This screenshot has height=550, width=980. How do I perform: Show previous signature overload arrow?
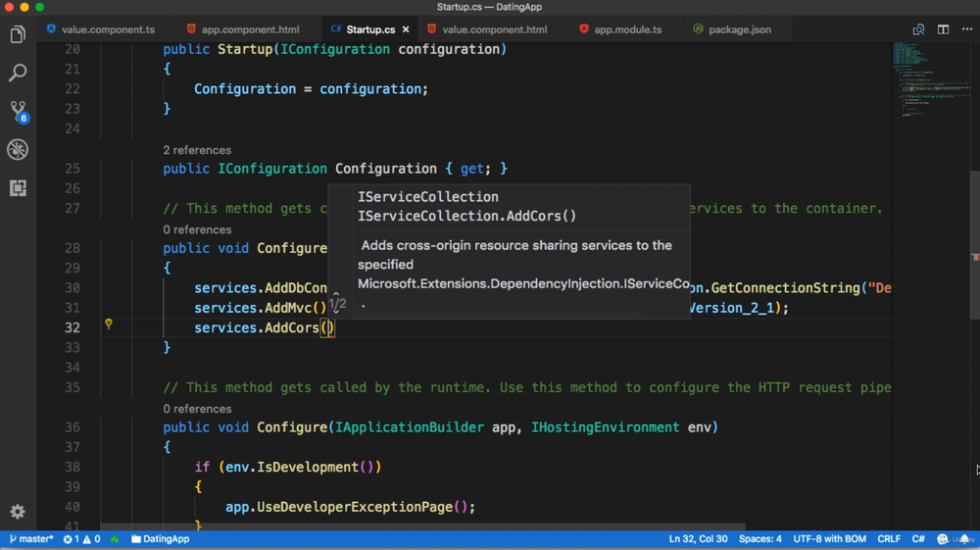click(x=335, y=294)
